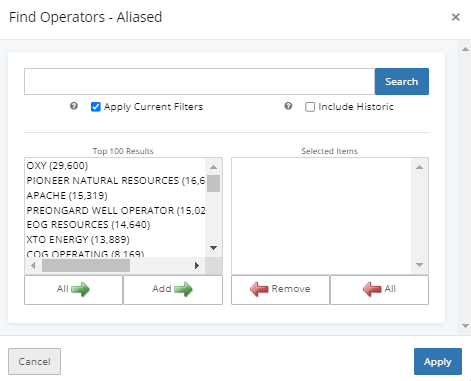The image size is (471, 381).
Task: Click the Cancel button
Action: pos(34,362)
